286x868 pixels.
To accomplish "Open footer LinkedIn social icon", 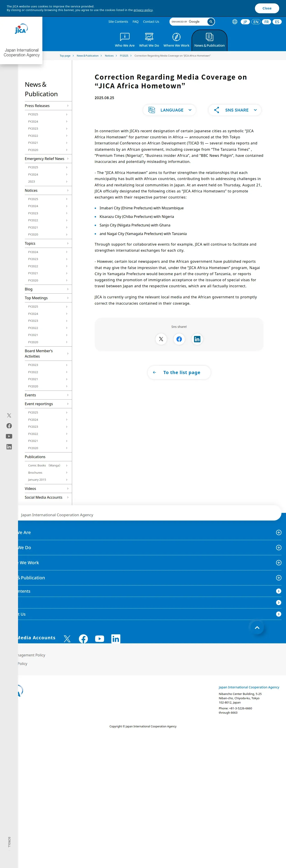I will (x=116, y=639).
